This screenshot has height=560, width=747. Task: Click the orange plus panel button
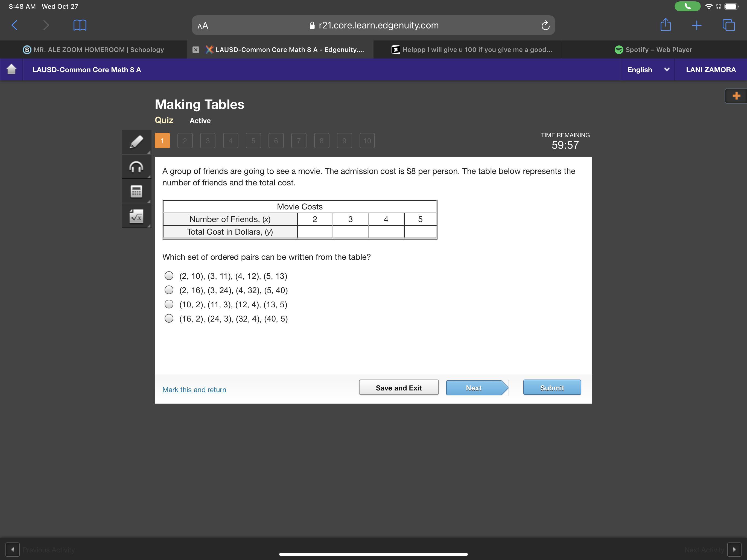click(x=736, y=96)
